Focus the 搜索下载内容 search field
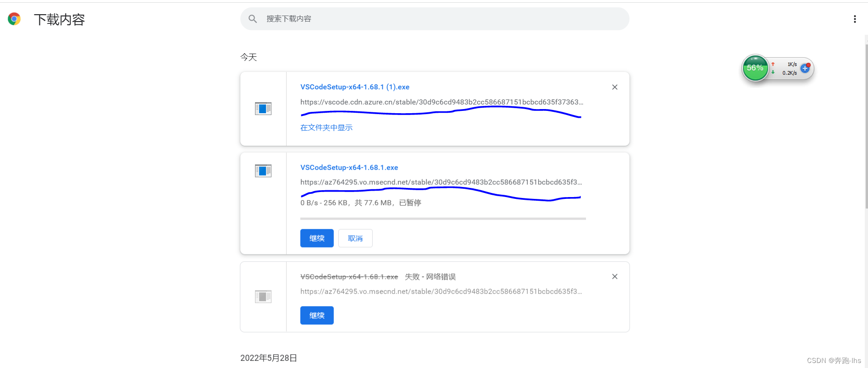Viewport: 868px width, 368px height. (434, 19)
